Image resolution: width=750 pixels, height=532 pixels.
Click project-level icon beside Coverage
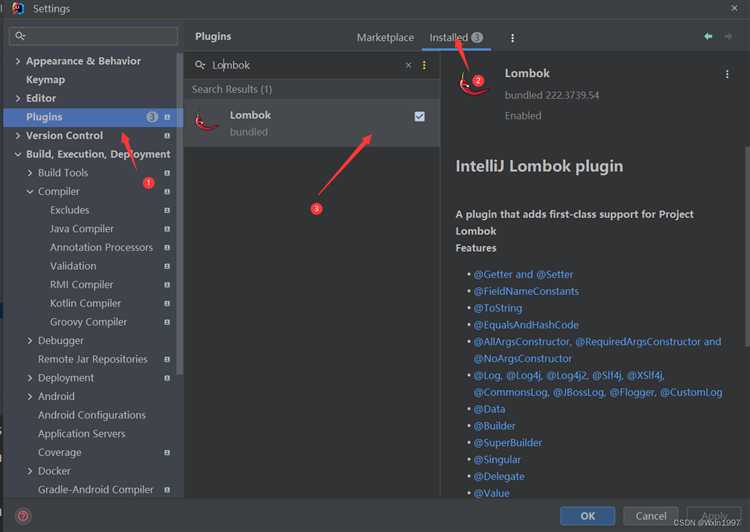167,453
